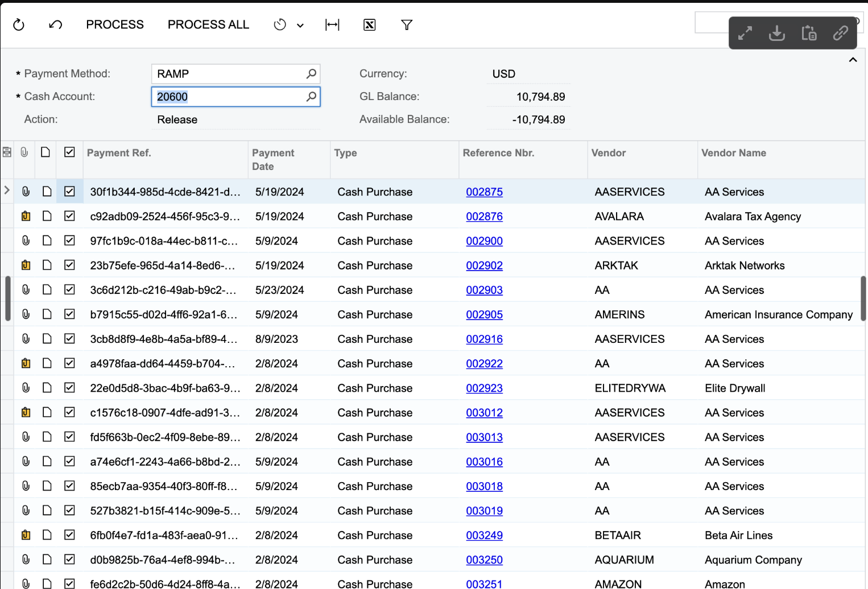Uncheck row with reference 002905
Viewport: 868px width, 589px height.
click(x=69, y=314)
